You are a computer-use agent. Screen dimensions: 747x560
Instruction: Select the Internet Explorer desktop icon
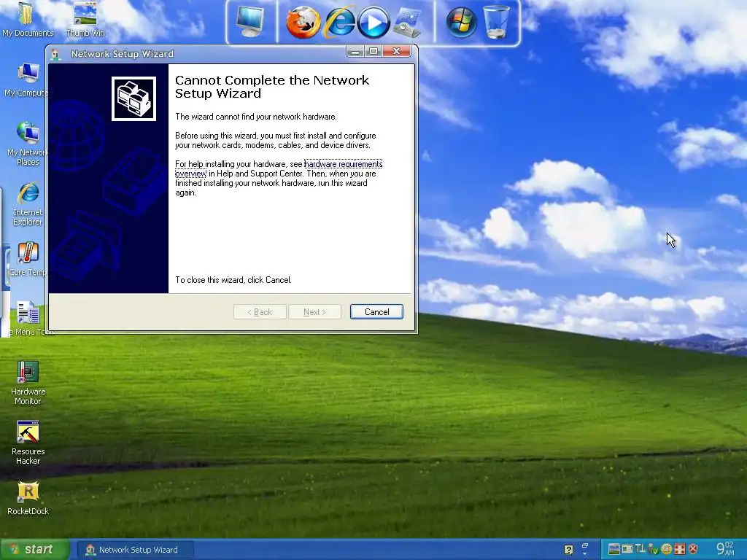point(28,204)
